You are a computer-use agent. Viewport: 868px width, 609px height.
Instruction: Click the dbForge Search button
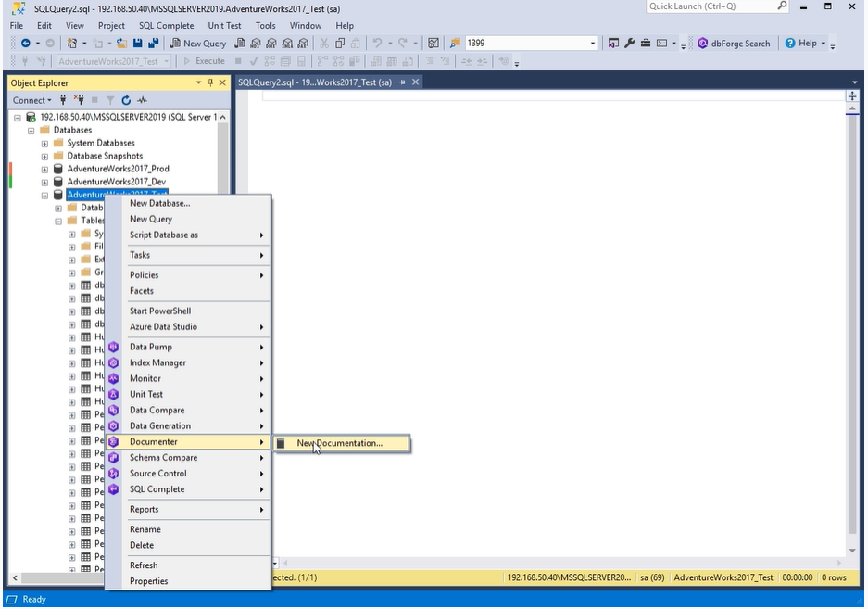point(734,44)
